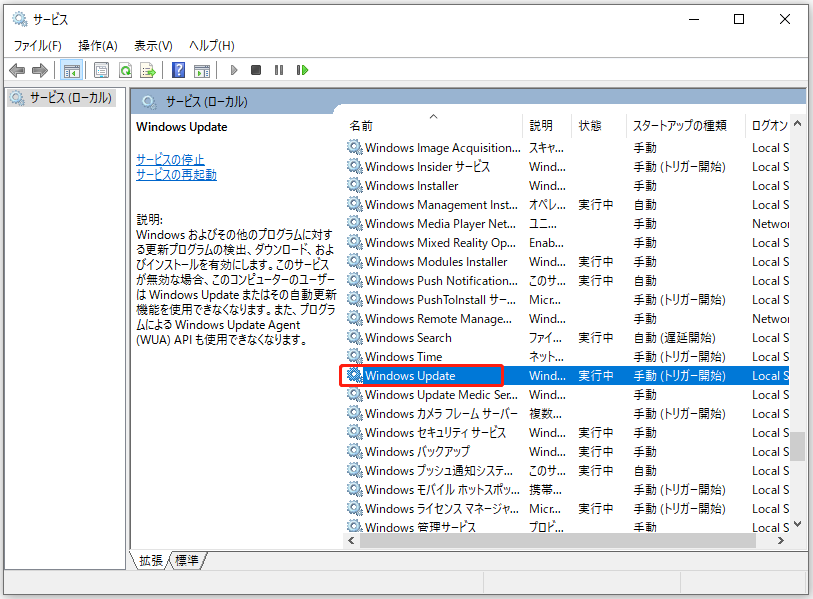813x599 pixels.
Task: Click the Refresh toolbar icon
Action: (x=125, y=70)
